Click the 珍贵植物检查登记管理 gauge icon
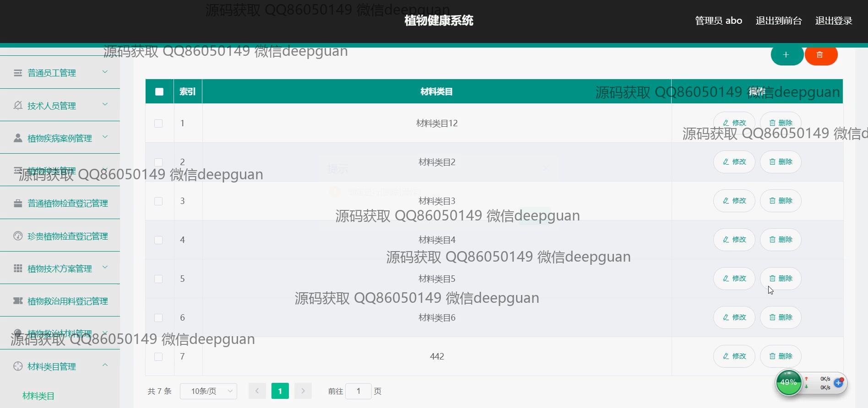Screen dimensions: 868x408 18,236
